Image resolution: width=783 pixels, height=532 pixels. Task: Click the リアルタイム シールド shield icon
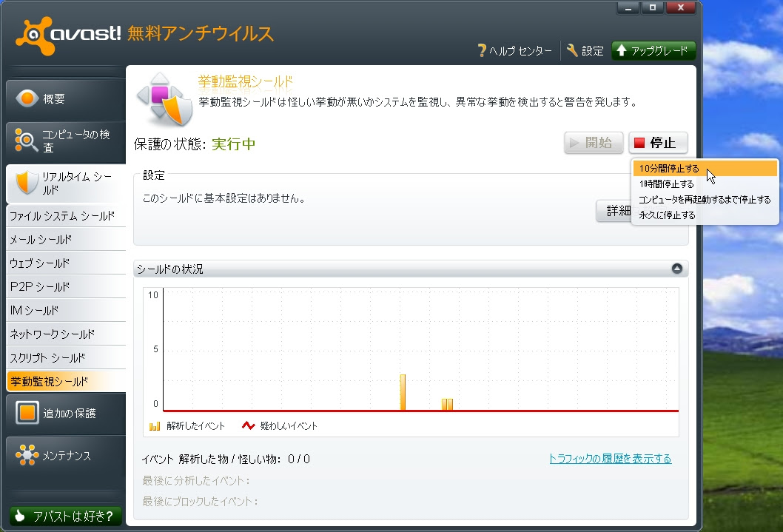click(x=27, y=183)
